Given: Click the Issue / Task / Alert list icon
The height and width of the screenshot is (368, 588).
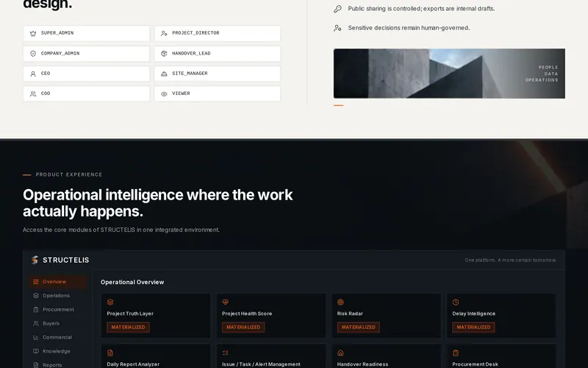Looking at the screenshot, I should coord(226,353).
